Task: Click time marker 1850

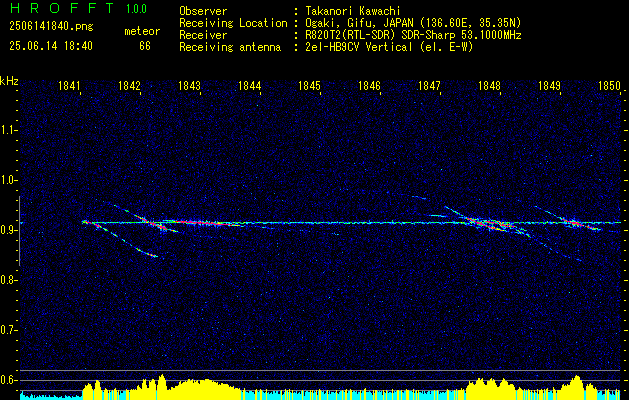Action: (609, 86)
